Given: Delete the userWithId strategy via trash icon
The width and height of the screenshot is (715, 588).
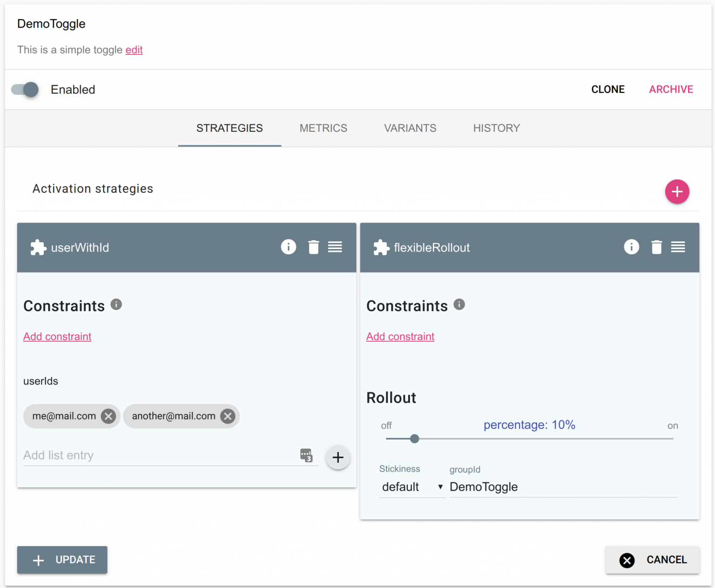Looking at the screenshot, I should (313, 247).
